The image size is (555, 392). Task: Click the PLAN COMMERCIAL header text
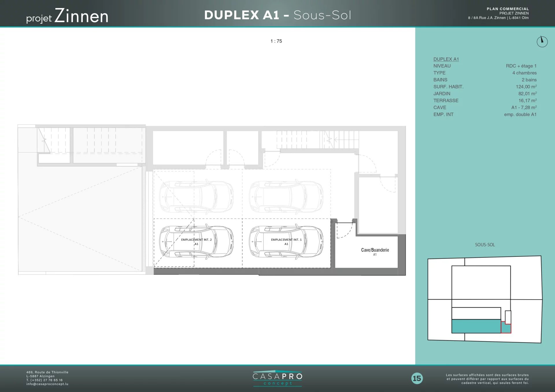click(508, 9)
